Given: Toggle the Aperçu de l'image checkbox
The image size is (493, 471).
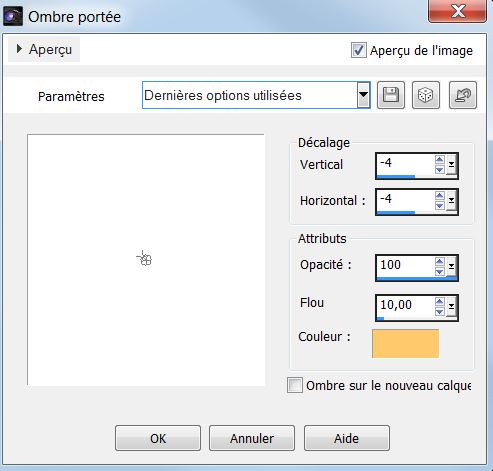Looking at the screenshot, I should 359,50.
